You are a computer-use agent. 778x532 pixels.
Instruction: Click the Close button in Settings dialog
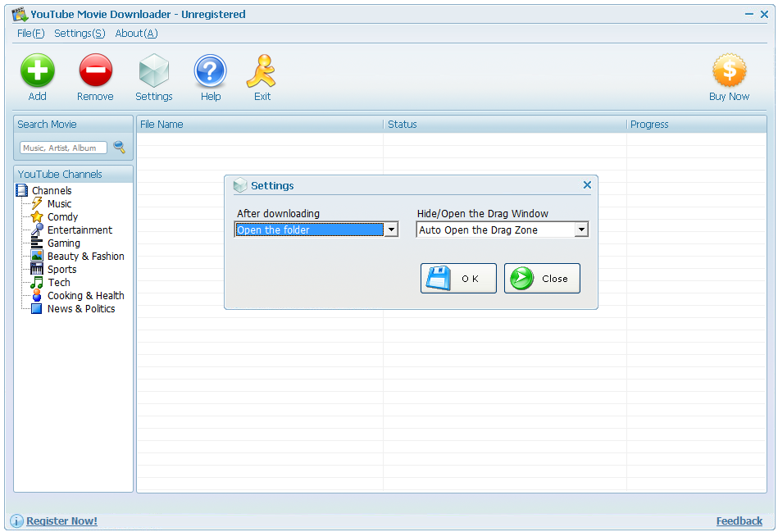tap(543, 279)
